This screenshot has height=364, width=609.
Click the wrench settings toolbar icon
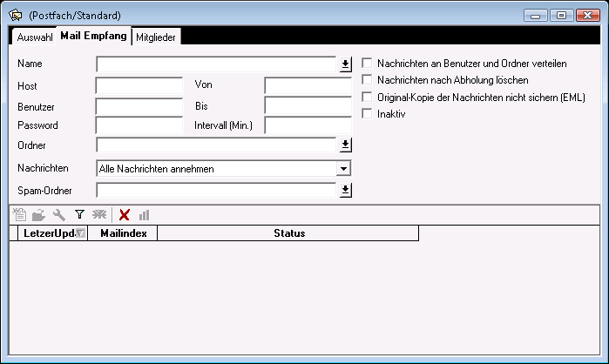[x=59, y=214]
